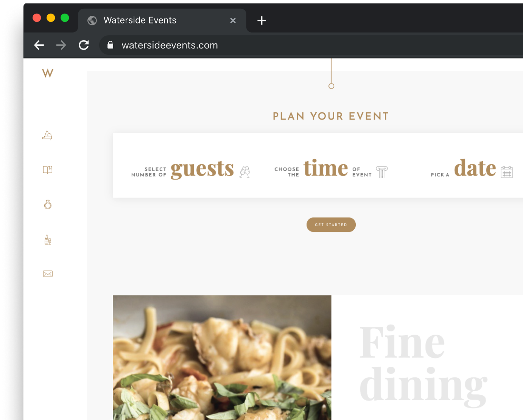Click the padlock site info icon
Screen dimensions: 523x420
[110, 45]
